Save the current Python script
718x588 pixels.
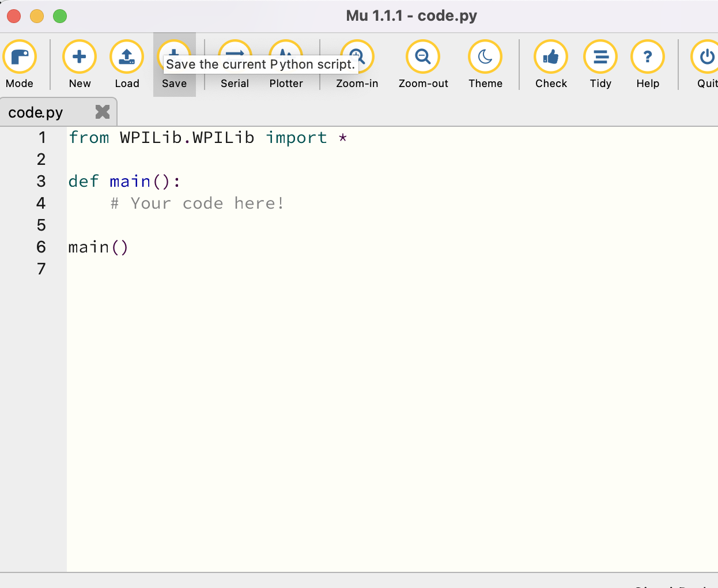pyautogui.click(x=175, y=56)
